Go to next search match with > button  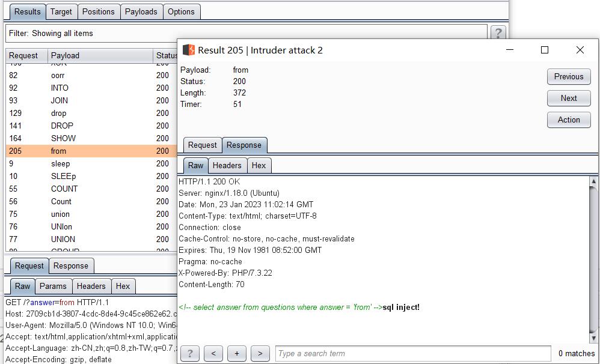click(260, 353)
